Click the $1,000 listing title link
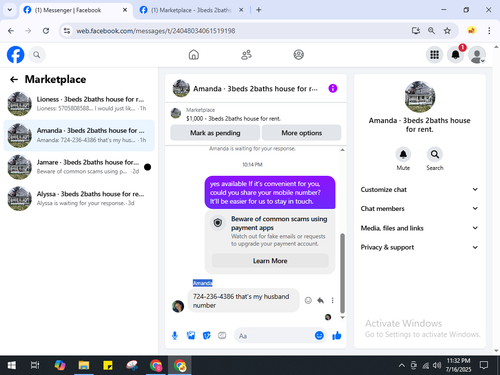This screenshot has width=500, height=375. click(233, 119)
